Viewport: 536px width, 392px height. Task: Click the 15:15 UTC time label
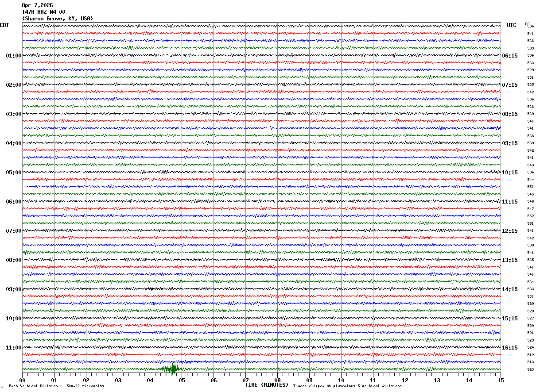pos(509,319)
